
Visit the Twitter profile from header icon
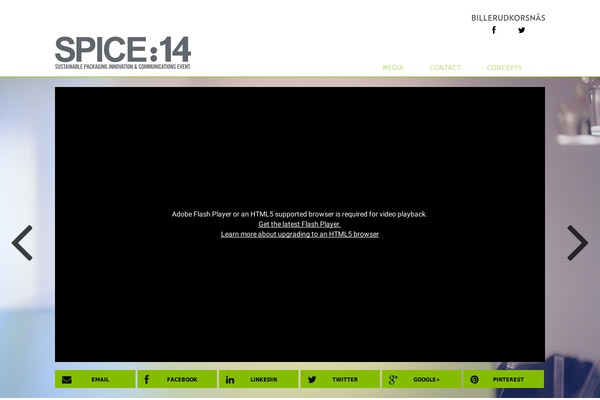tap(522, 30)
